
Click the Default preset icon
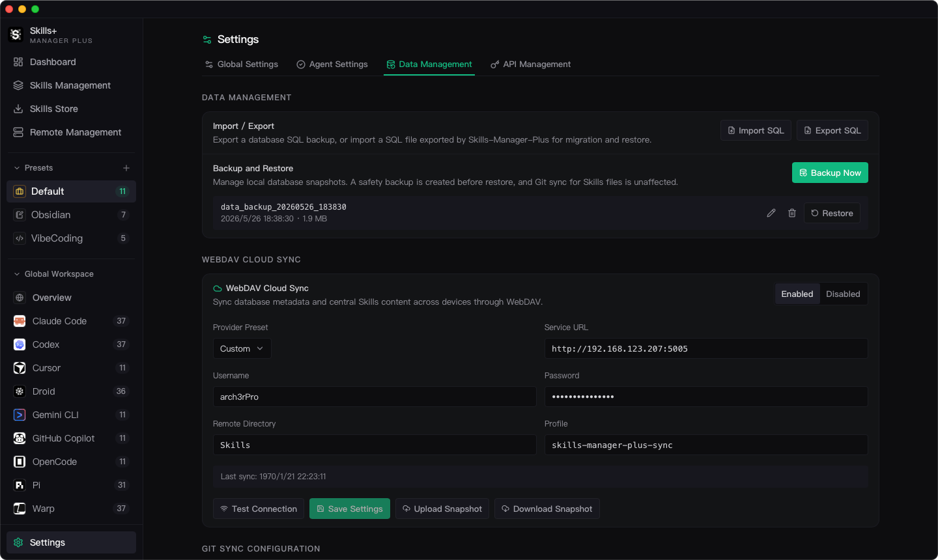(x=20, y=191)
